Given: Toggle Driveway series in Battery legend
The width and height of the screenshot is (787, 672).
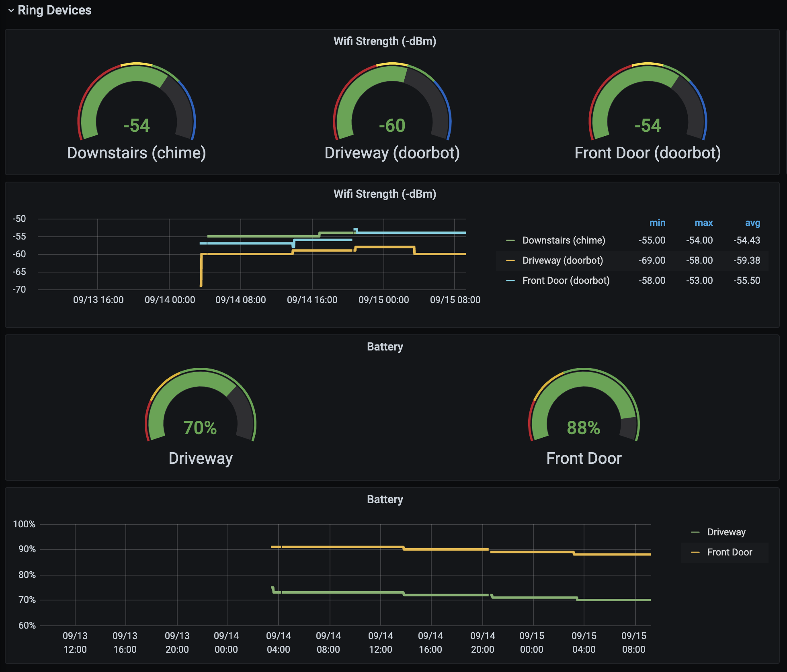Looking at the screenshot, I should (x=726, y=532).
